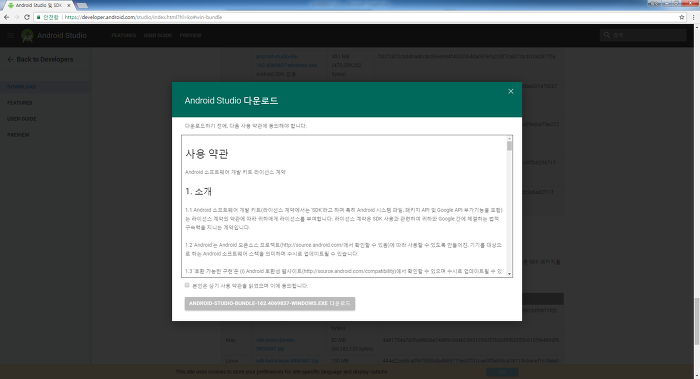700x379 pixels.
Task: Open FEATURES in the top navigation
Action: click(x=124, y=35)
